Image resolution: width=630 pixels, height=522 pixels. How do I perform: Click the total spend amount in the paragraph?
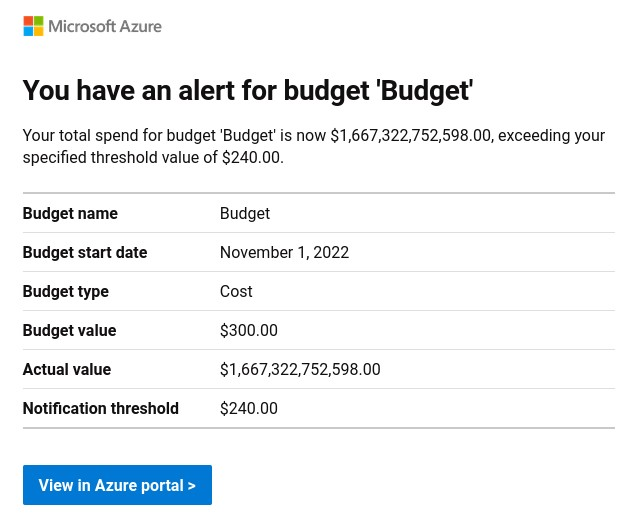click(410, 135)
